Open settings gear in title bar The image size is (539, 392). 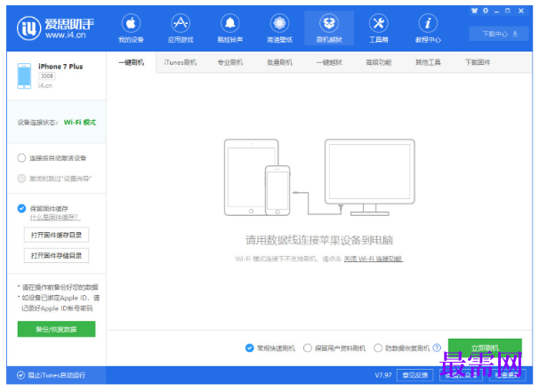[486, 11]
